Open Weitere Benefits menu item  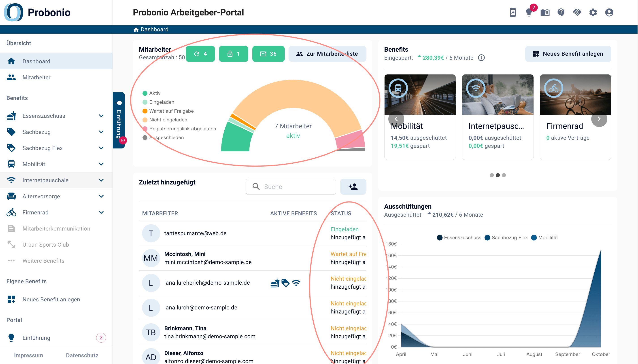56,261
